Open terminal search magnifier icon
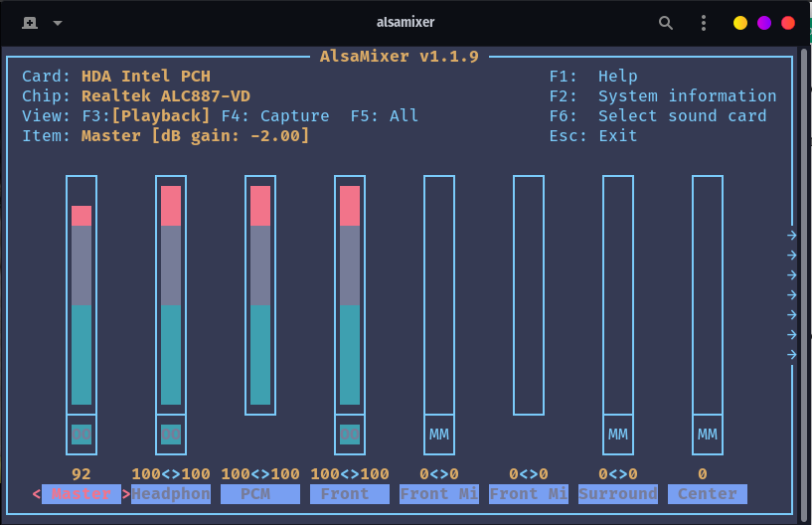This screenshot has height=525, width=812. 666,23
